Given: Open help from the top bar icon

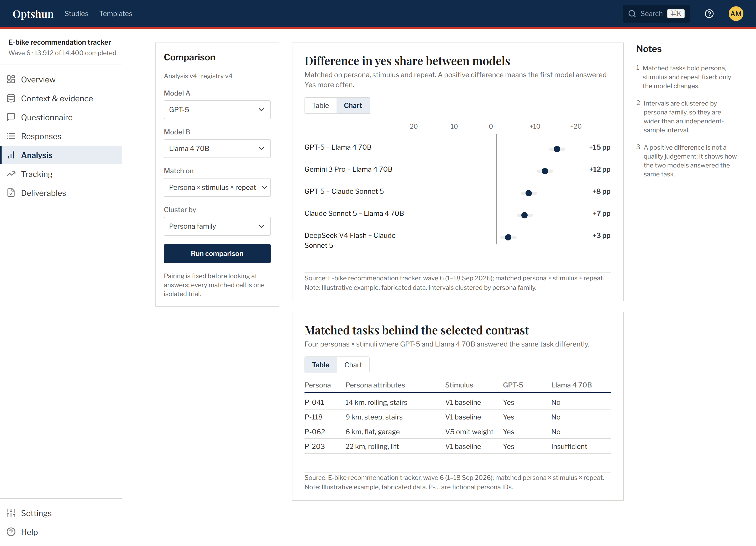Looking at the screenshot, I should tap(709, 14).
